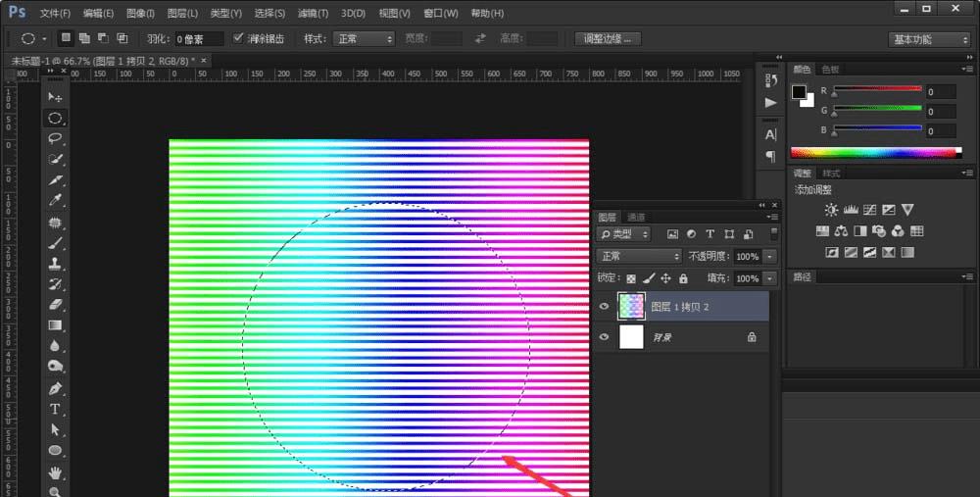Add a Channel Mixer adjustment

(x=898, y=230)
